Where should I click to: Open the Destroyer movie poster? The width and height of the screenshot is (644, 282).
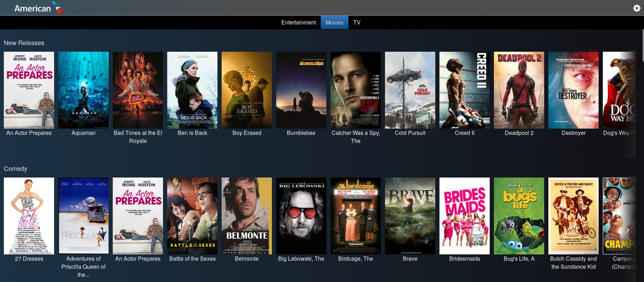click(x=574, y=90)
